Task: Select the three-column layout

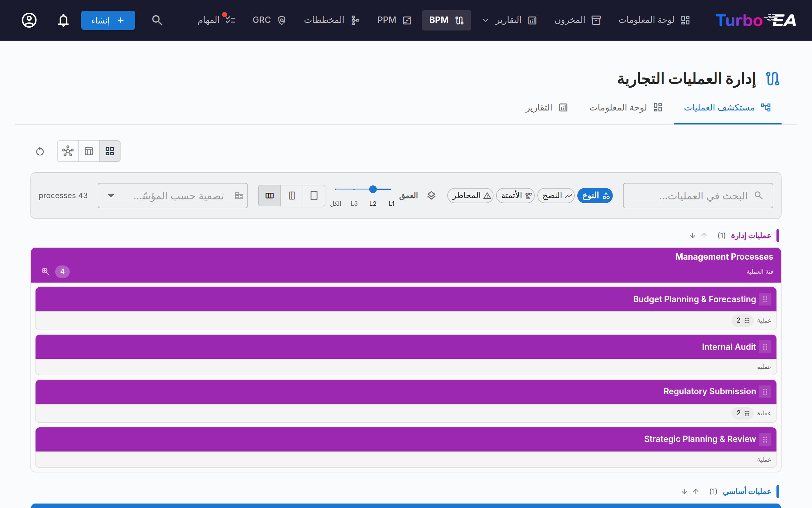Action: coord(269,196)
